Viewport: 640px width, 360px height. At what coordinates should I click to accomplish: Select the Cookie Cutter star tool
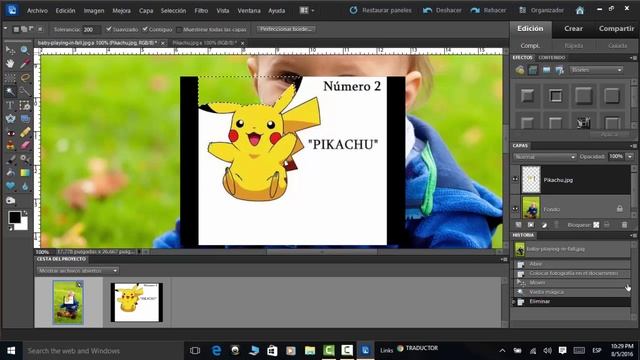pos(10,118)
